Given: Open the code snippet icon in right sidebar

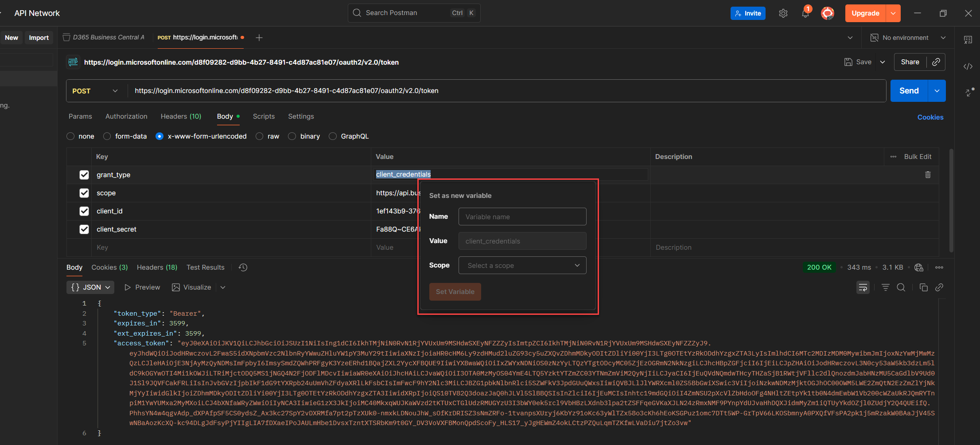Looking at the screenshot, I should tap(968, 66).
